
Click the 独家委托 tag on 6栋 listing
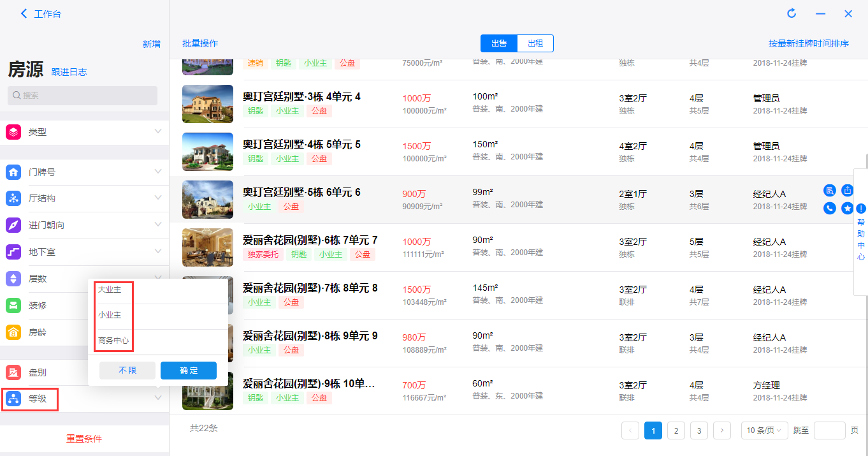263,254
